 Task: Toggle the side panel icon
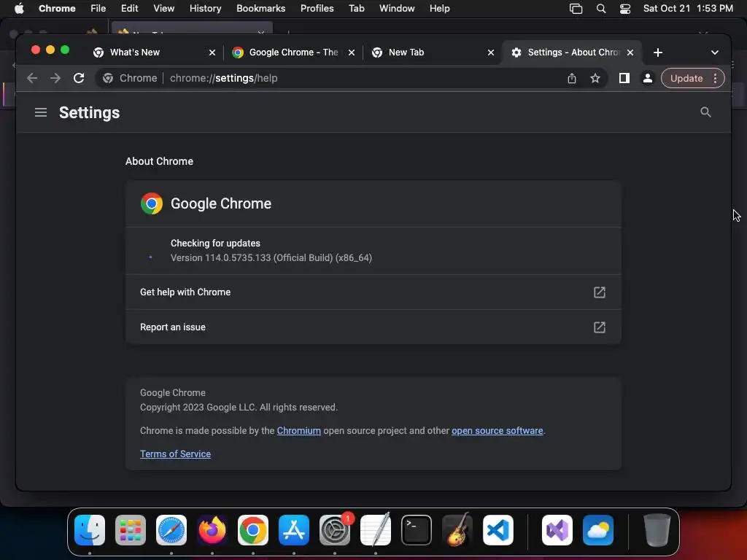(624, 78)
